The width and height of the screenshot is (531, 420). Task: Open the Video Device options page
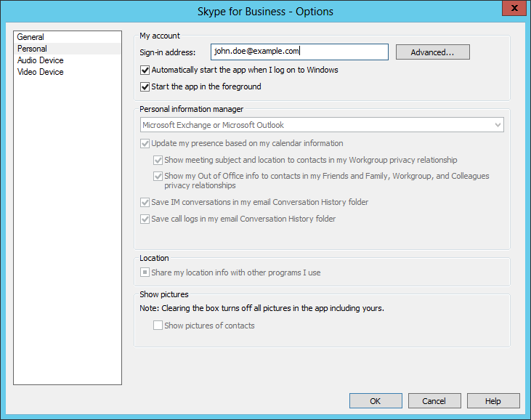click(41, 72)
